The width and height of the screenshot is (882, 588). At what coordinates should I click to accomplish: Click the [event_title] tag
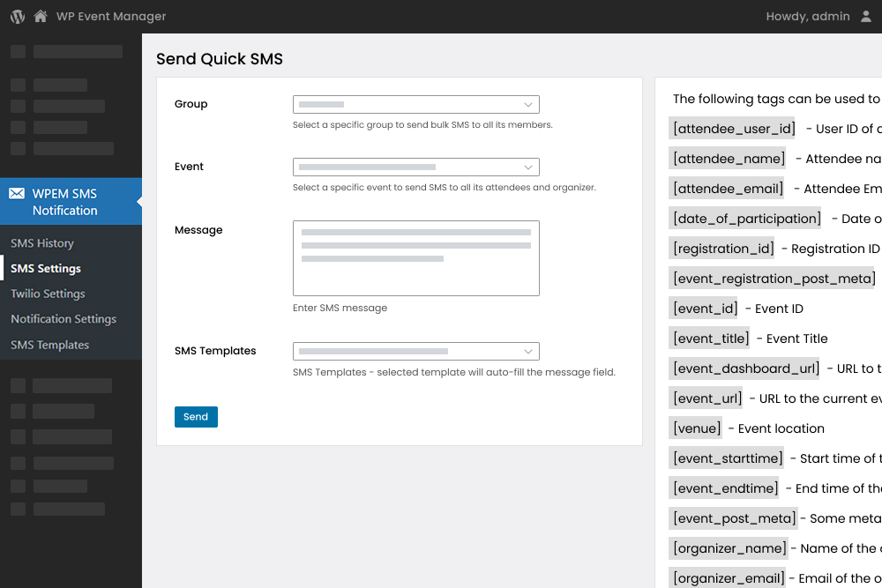click(710, 338)
